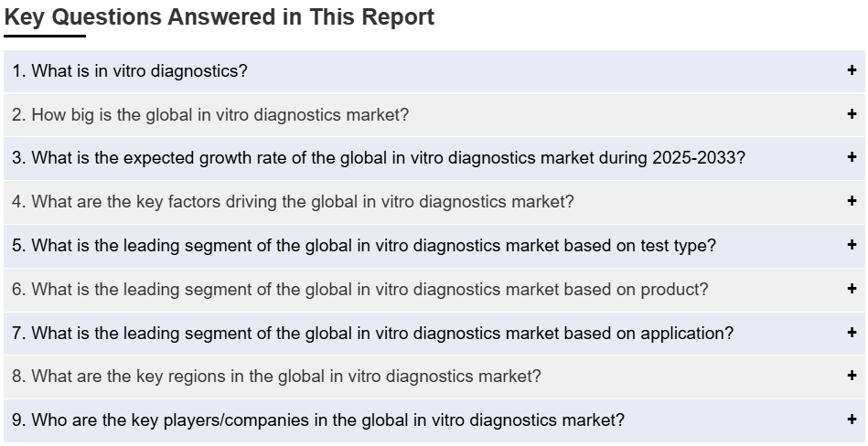Click the "Key Questions Answered in This Report" heading
This screenshot has height=446, width=868.
[220, 17]
